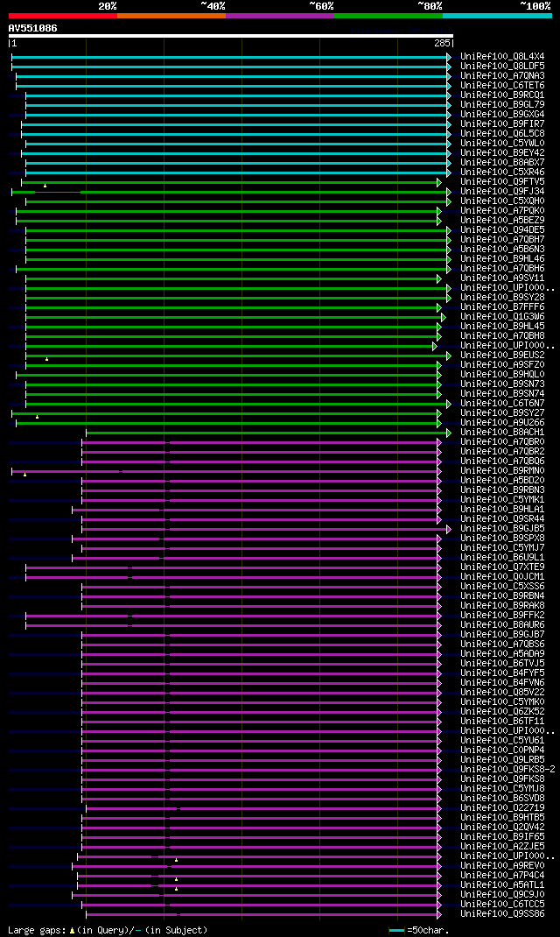The width and height of the screenshot is (560, 937).
Task: Open hit UniRef100_A7QNA3
Action: [502, 76]
